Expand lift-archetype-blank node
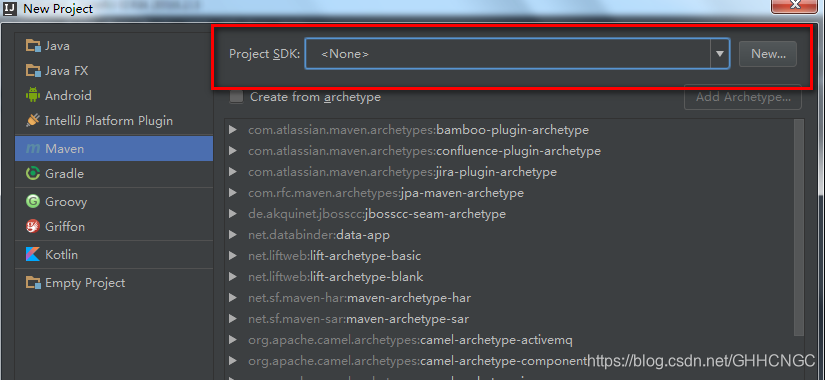This screenshot has height=380, width=825. (233, 276)
